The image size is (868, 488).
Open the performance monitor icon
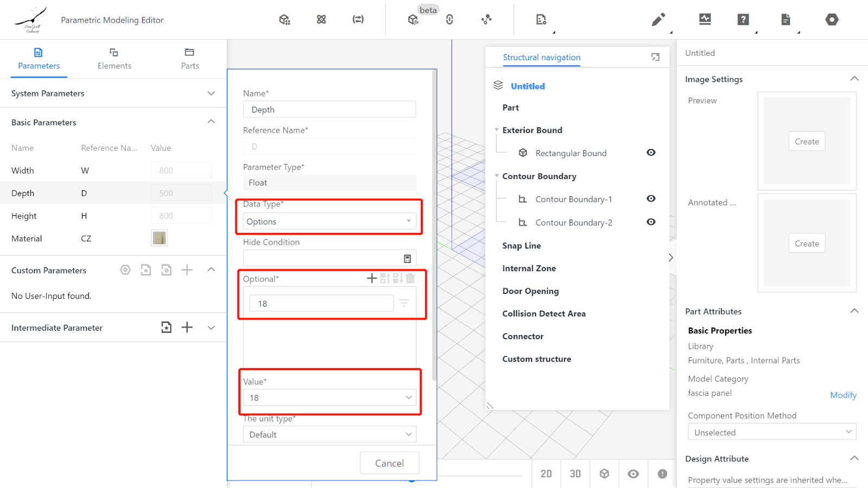705,20
